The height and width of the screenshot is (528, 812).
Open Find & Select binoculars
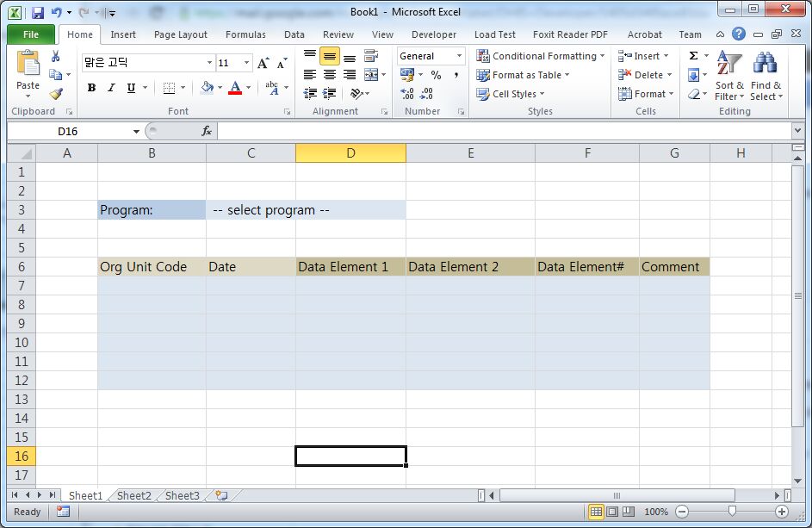pos(765,76)
